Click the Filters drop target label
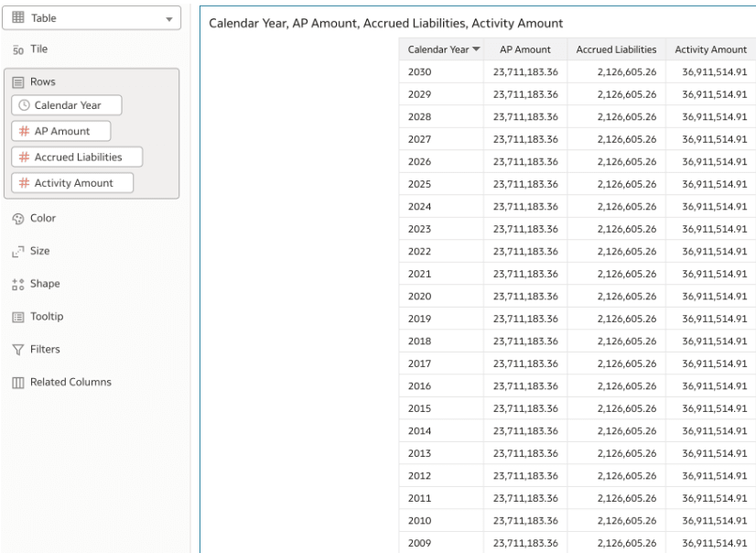The height and width of the screenshot is (553, 756). (46, 349)
